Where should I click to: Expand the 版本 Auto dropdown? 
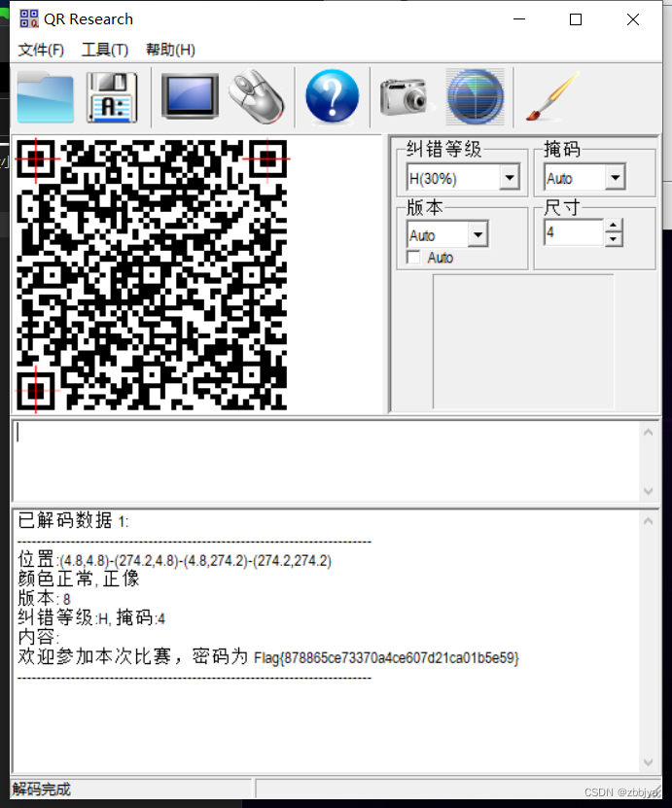(478, 235)
